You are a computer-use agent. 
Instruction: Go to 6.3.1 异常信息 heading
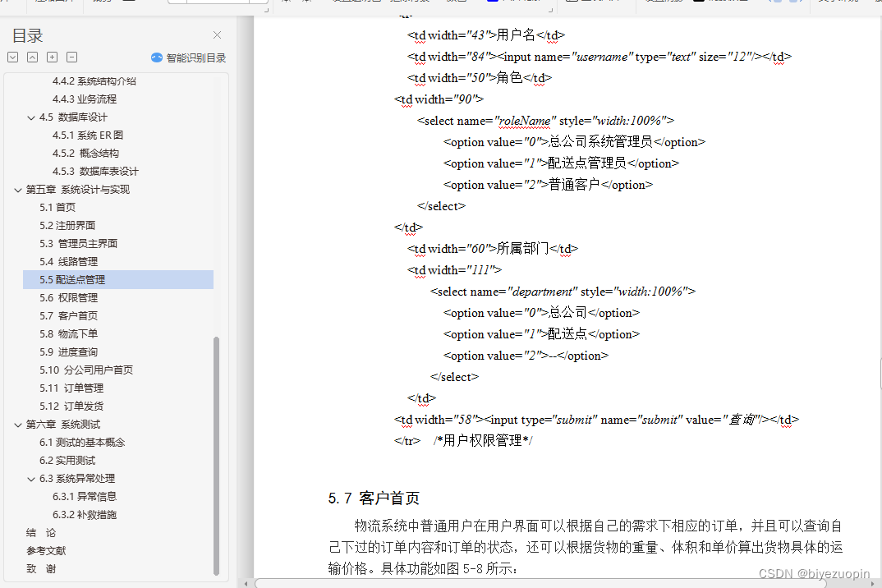85,496
